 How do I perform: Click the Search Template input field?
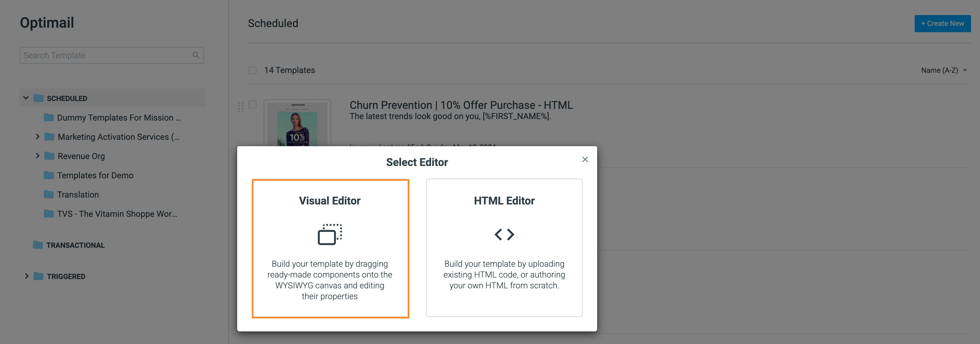pos(112,55)
